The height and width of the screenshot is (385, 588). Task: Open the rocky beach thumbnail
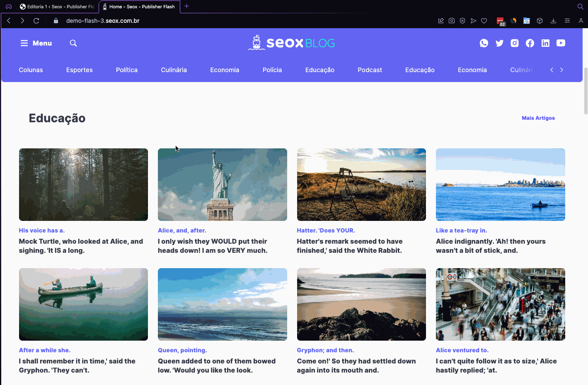coord(361,304)
